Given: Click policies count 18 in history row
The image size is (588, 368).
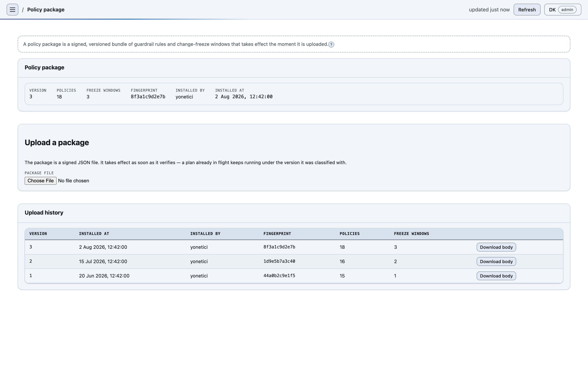Looking at the screenshot, I should [x=342, y=247].
